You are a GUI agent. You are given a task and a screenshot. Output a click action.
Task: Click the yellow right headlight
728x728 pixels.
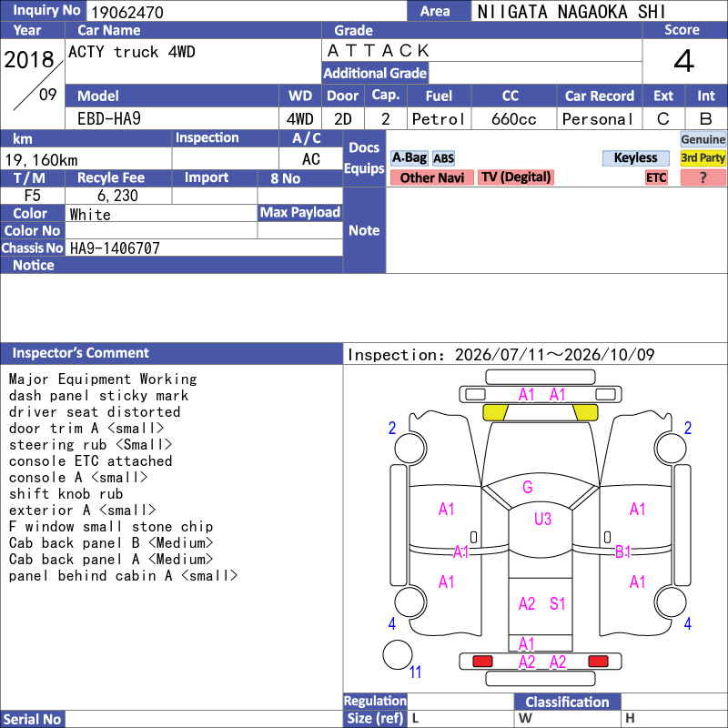tap(585, 412)
